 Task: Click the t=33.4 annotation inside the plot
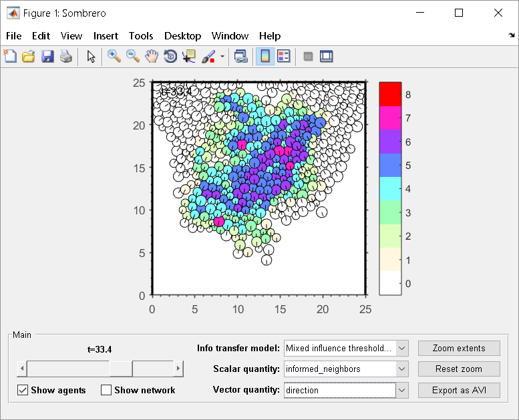tap(176, 91)
